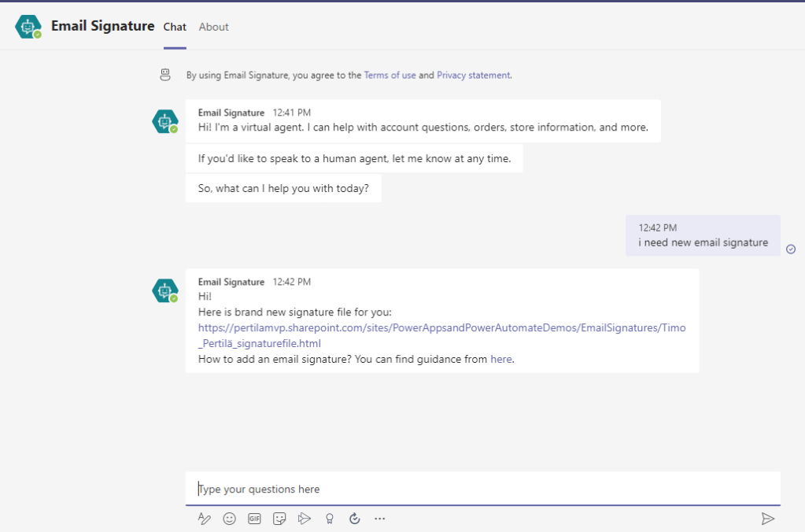Click the Approvals loop icon
This screenshot has height=532, width=805.
[x=355, y=519]
